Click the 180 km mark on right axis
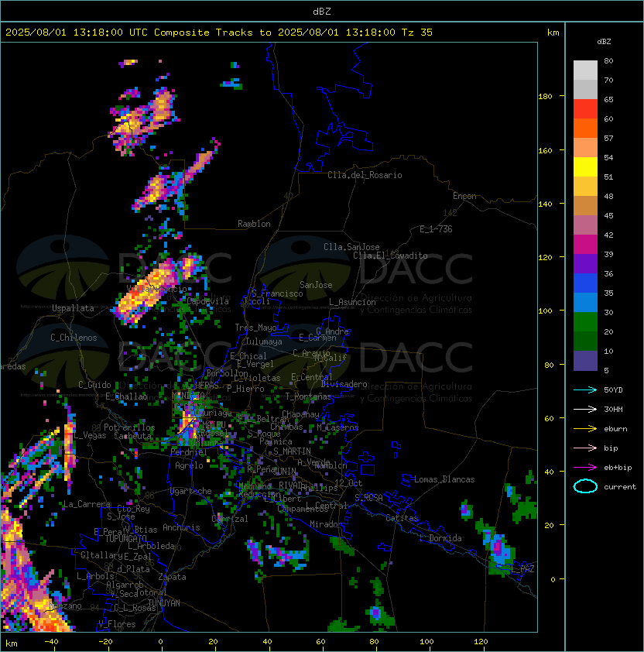 click(x=545, y=97)
